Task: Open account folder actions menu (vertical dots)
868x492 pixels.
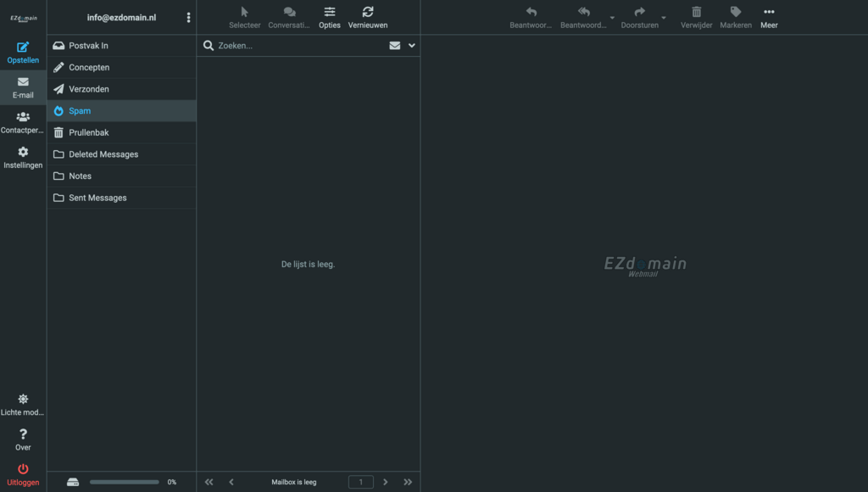Action: click(188, 18)
